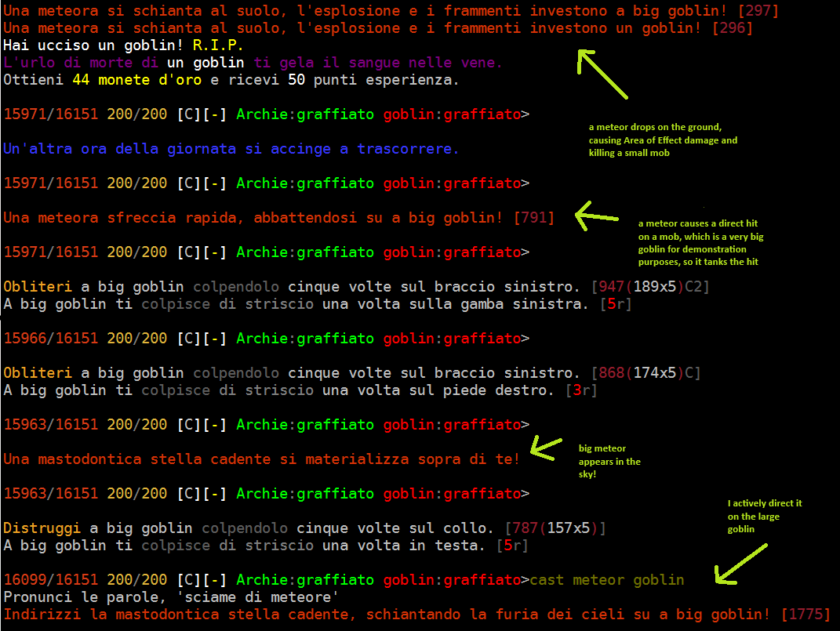
Task: Expand the [1775] meteor damage bracket
Action: tap(808, 614)
